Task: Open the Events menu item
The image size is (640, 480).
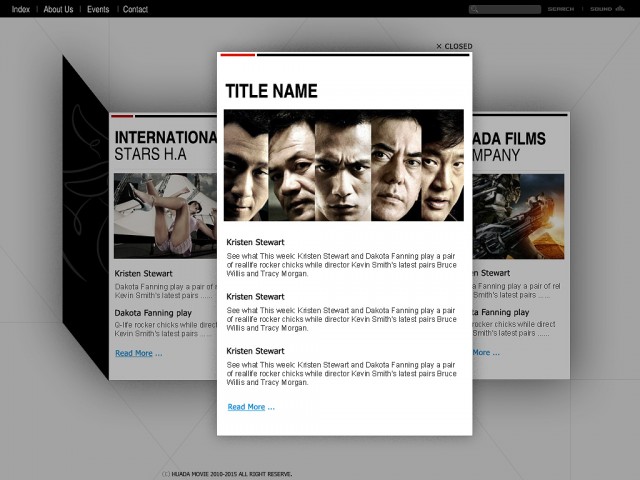Action: [98, 9]
